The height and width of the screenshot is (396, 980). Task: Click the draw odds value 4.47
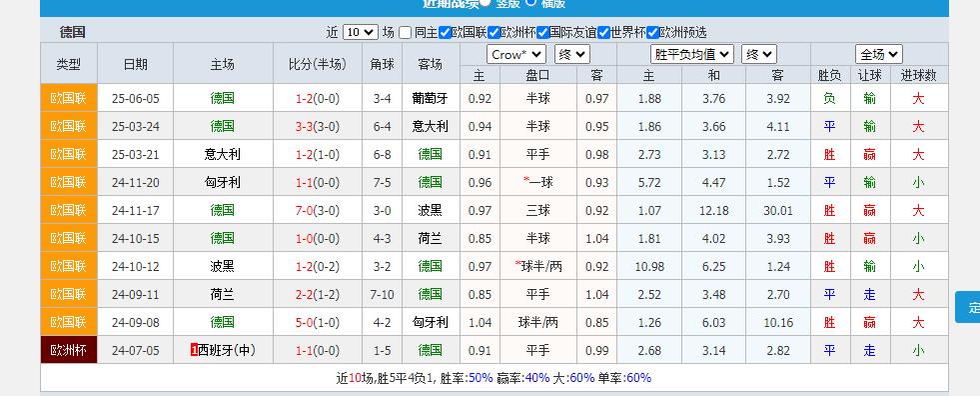pyautogui.click(x=713, y=183)
